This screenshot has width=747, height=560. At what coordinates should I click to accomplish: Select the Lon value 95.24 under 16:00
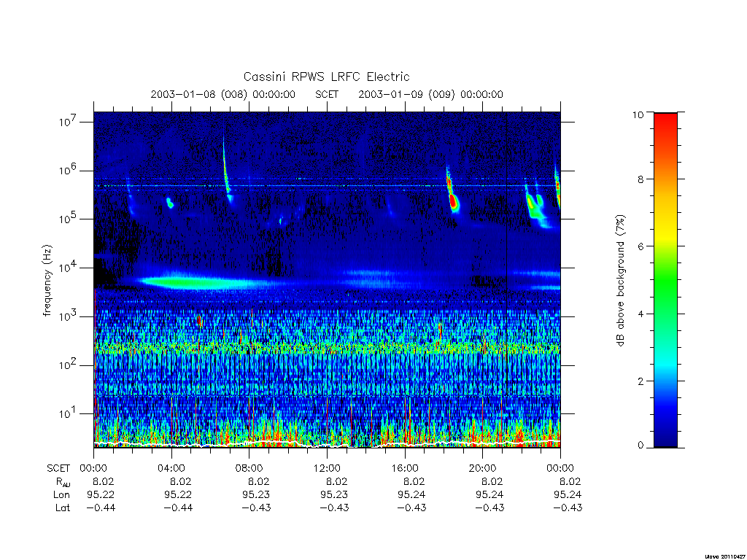[411, 495]
